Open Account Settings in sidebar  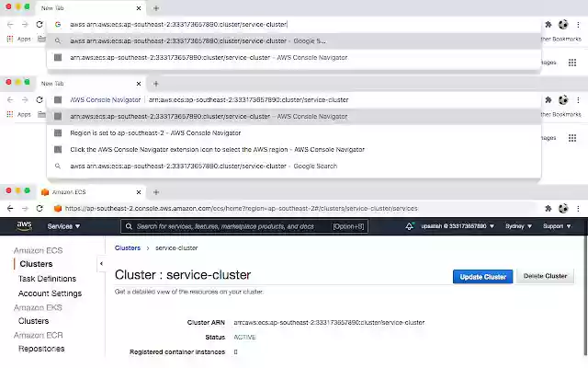click(x=50, y=293)
